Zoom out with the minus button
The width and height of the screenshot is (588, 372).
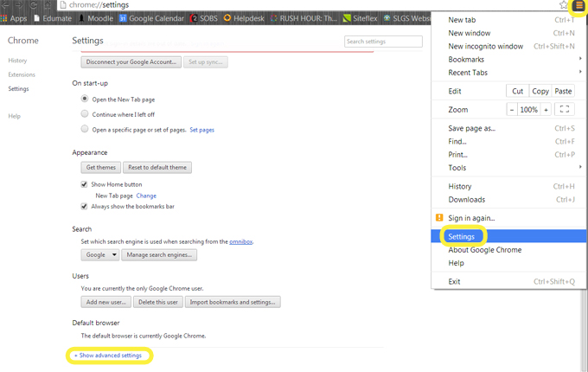click(x=512, y=110)
